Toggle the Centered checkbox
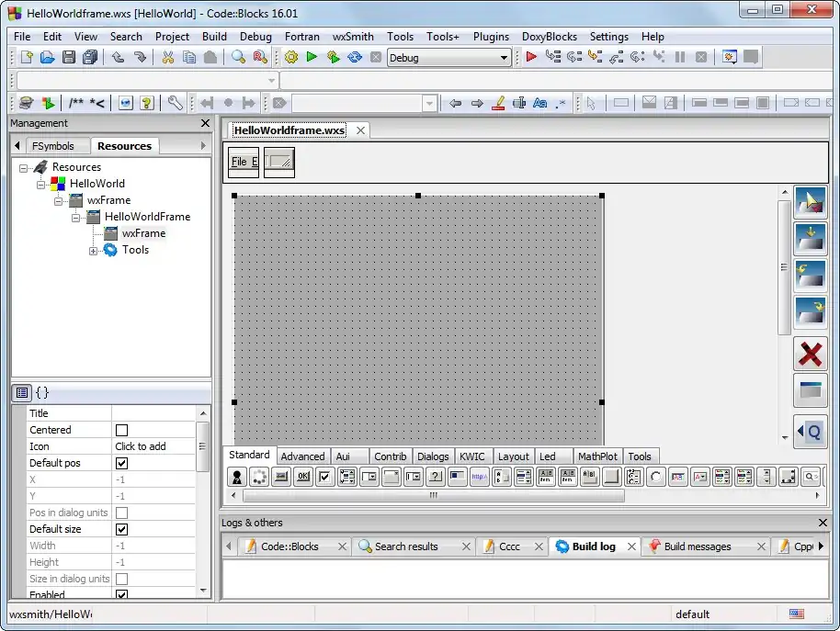The height and width of the screenshot is (631, 840). pos(121,430)
